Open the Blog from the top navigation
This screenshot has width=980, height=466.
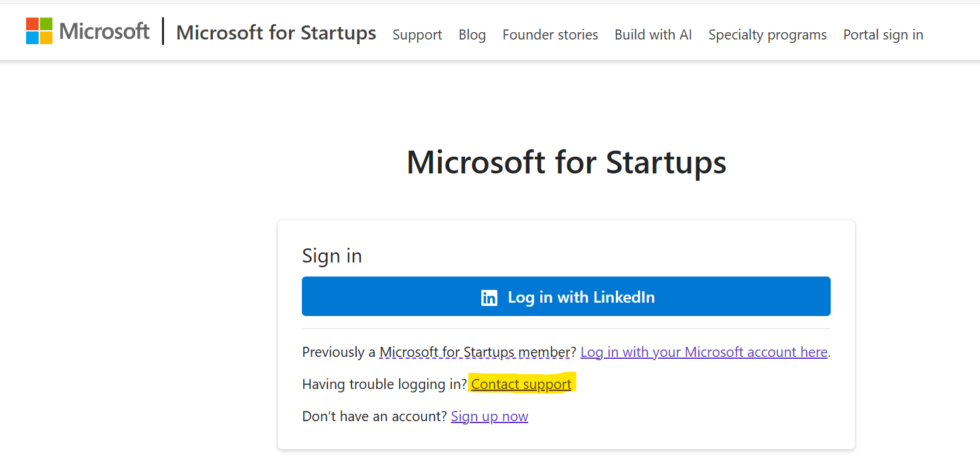pyautogui.click(x=472, y=35)
